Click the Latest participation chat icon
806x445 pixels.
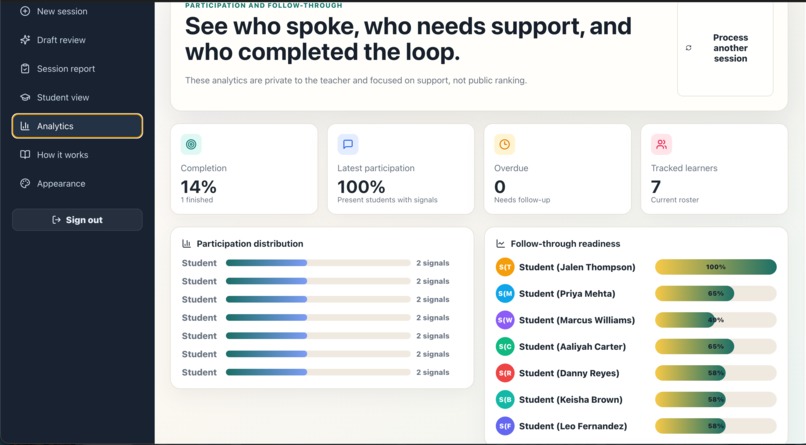click(x=348, y=144)
